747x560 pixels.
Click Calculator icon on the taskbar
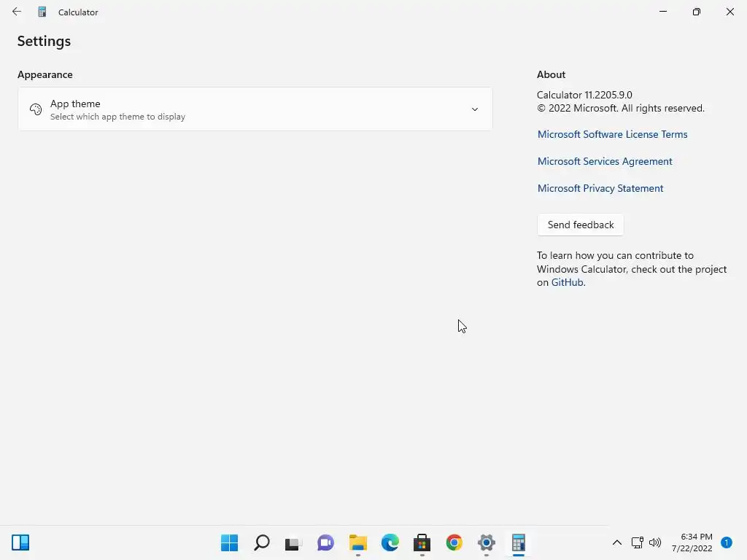519,542
